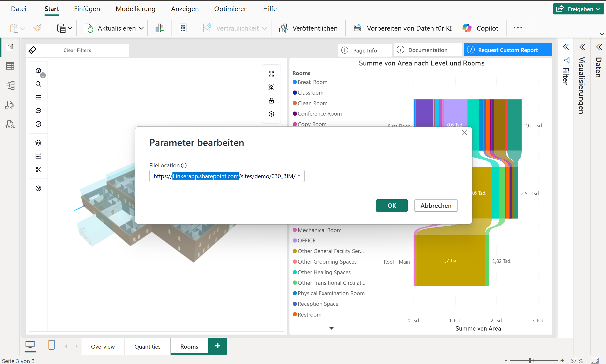The height and width of the screenshot is (364, 606).
Task: Open the Modellierung ribbon tab
Action: [x=135, y=9]
